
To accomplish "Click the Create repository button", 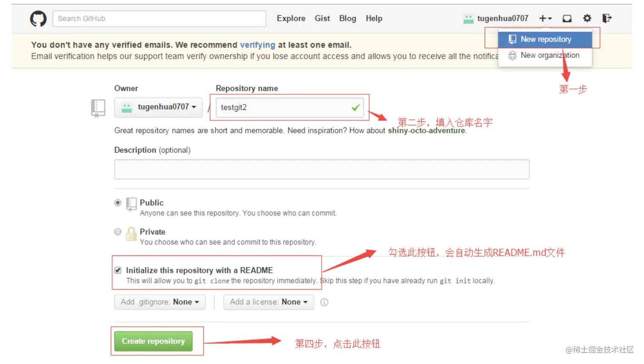I will pyautogui.click(x=153, y=341).
